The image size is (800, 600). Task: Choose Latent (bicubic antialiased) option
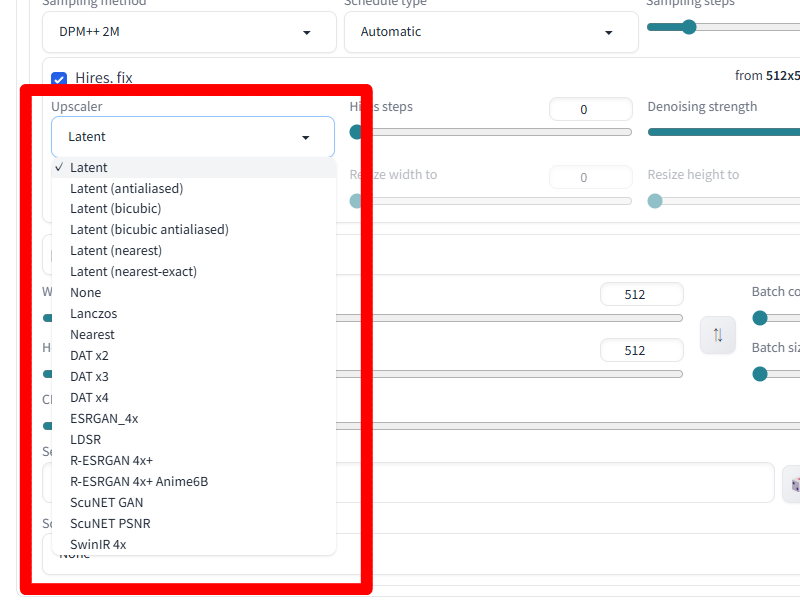[149, 230]
